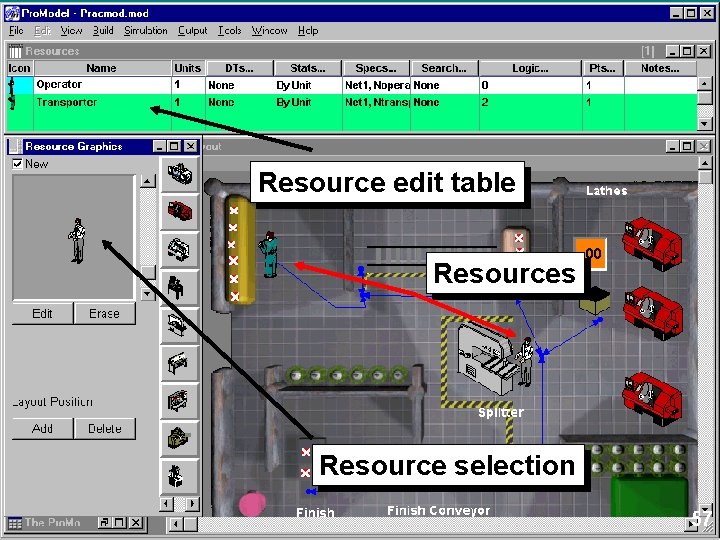Click the Transporter icon cell in table

20,102
